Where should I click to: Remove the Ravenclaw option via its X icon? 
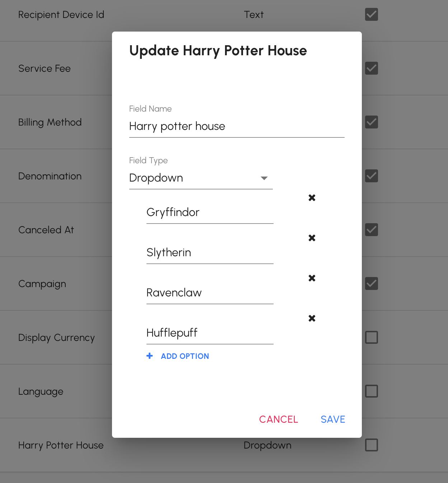(312, 278)
